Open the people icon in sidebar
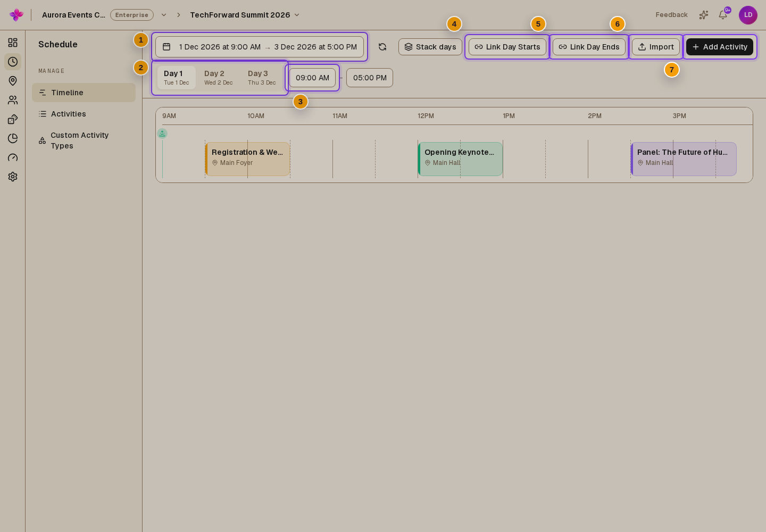This screenshot has width=766, height=532. [13, 100]
